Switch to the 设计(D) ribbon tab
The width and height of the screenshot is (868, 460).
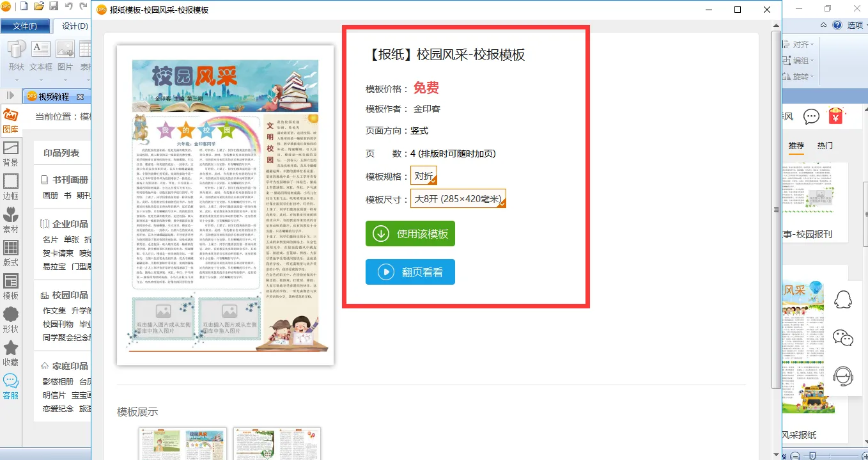coord(74,26)
